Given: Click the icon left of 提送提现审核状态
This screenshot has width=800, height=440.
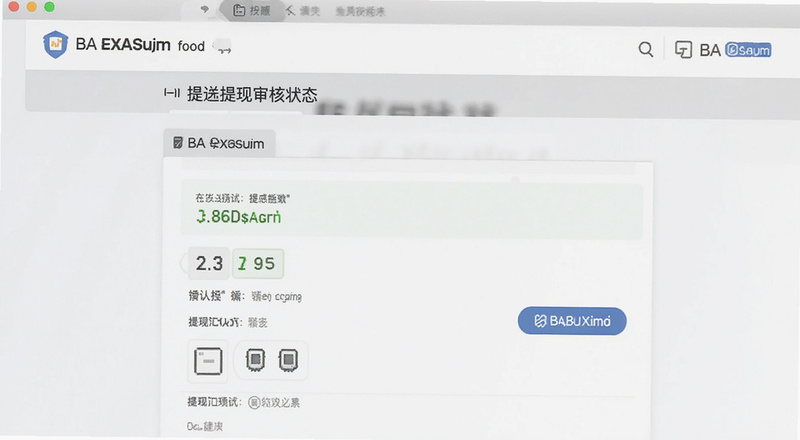Looking at the screenshot, I should (172, 93).
